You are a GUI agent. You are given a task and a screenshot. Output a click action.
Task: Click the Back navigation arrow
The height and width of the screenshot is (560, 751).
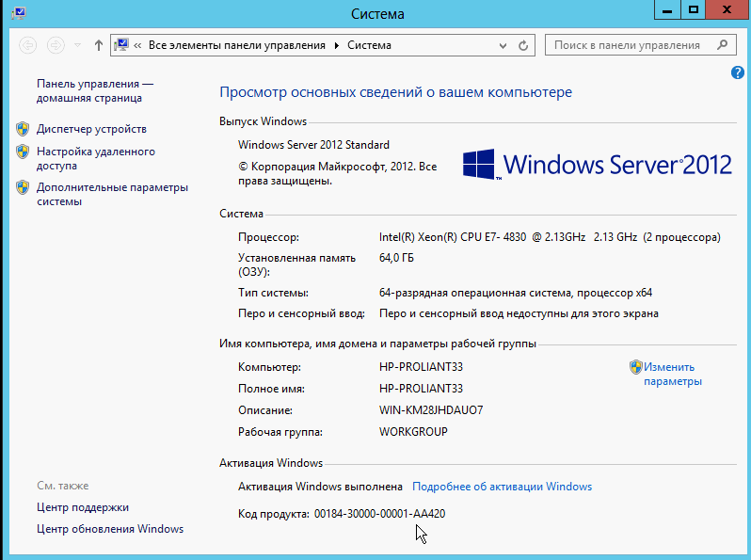click(27, 45)
